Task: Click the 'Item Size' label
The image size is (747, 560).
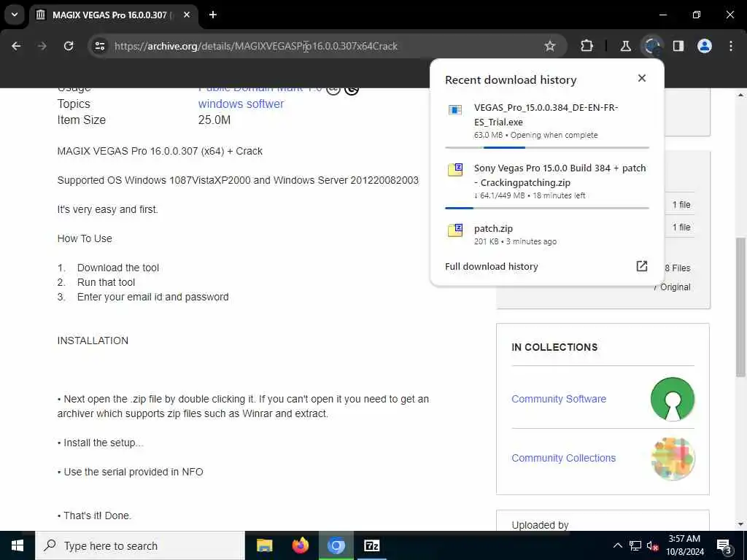Action: (82, 120)
